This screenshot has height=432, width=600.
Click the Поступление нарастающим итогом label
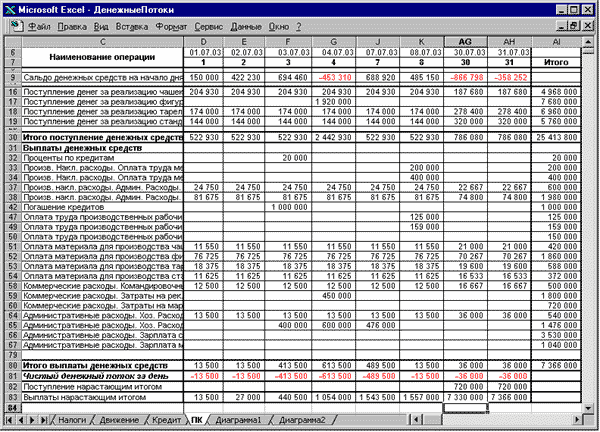pyautogui.click(x=103, y=387)
